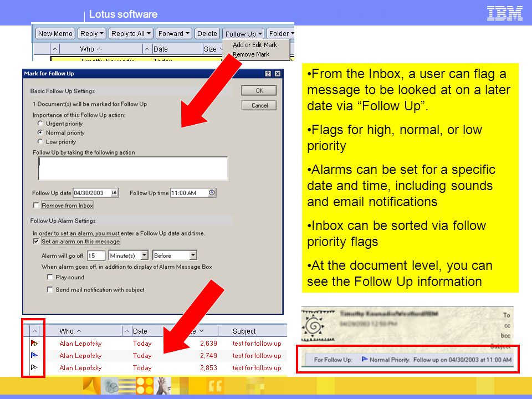The height and width of the screenshot is (399, 532).
Task: Open the clock time picker icon
Action: pos(212,193)
